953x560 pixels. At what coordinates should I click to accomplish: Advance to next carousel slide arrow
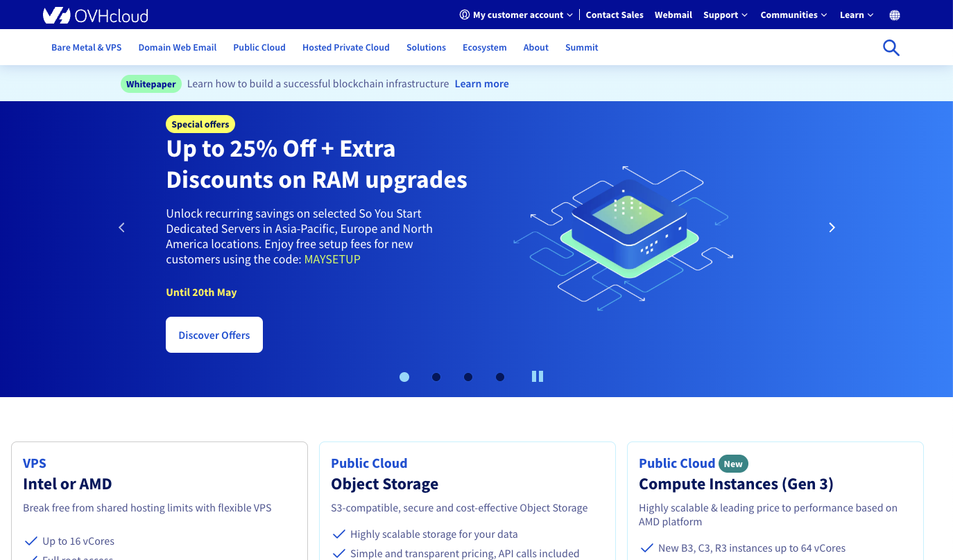tap(832, 227)
